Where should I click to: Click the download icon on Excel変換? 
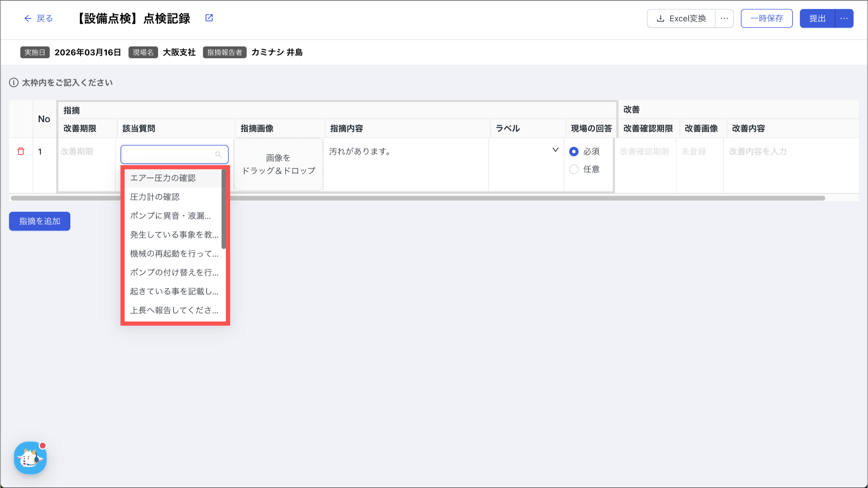point(660,19)
